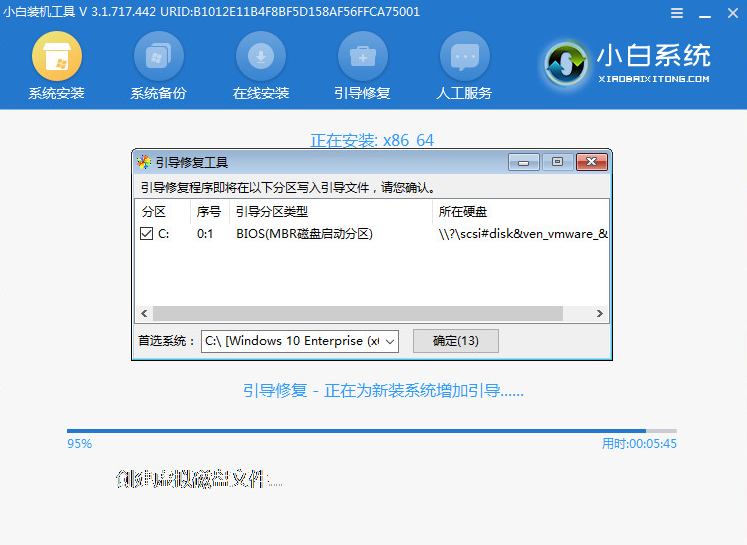Open the hamburger menu in title bar
747x545 pixels.
pos(676,13)
